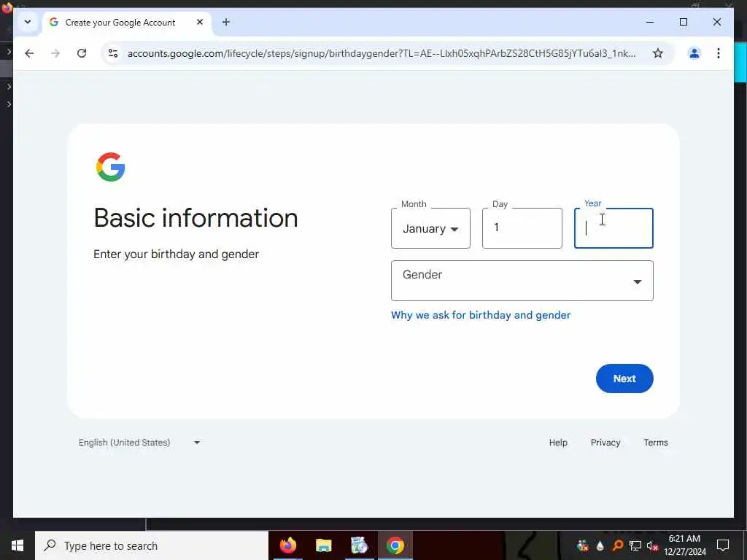Screen dimensions: 747x560
Task: Open Why we ask for birthday and gender
Action: tap(481, 315)
